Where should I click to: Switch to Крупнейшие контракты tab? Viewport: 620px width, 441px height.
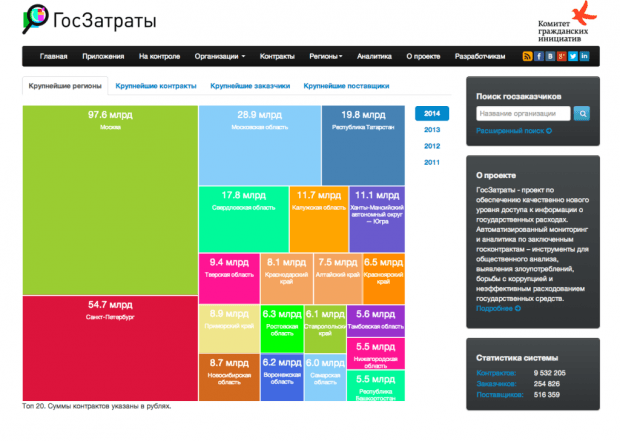coord(155,86)
